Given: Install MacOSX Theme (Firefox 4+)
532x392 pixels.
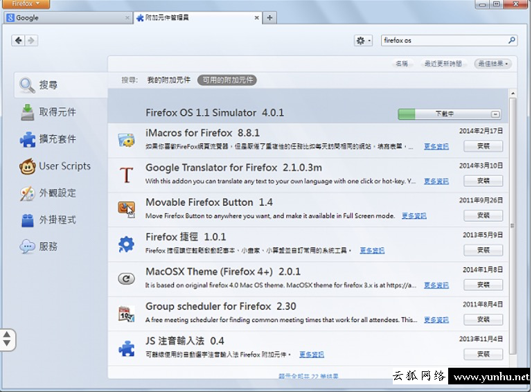Looking at the screenshot, I should (483, 285).
